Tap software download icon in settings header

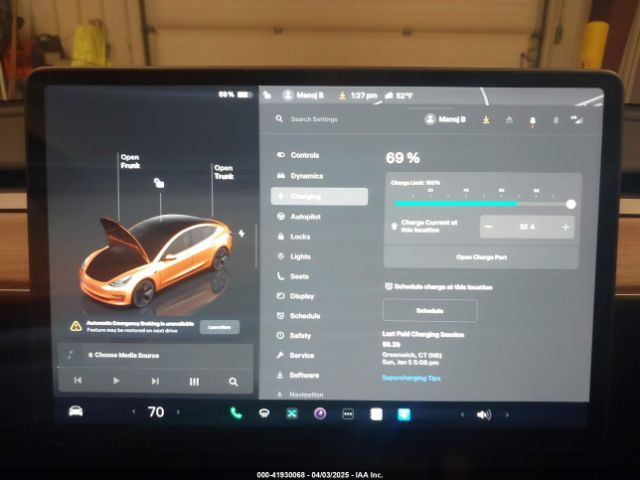pos(486,120)
